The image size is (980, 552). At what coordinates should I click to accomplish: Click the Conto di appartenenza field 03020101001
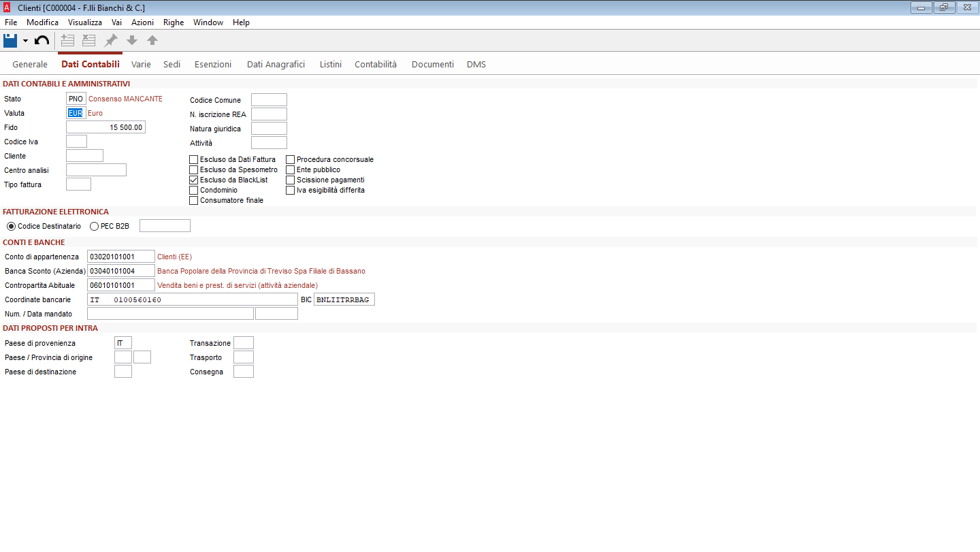point(121,257)
